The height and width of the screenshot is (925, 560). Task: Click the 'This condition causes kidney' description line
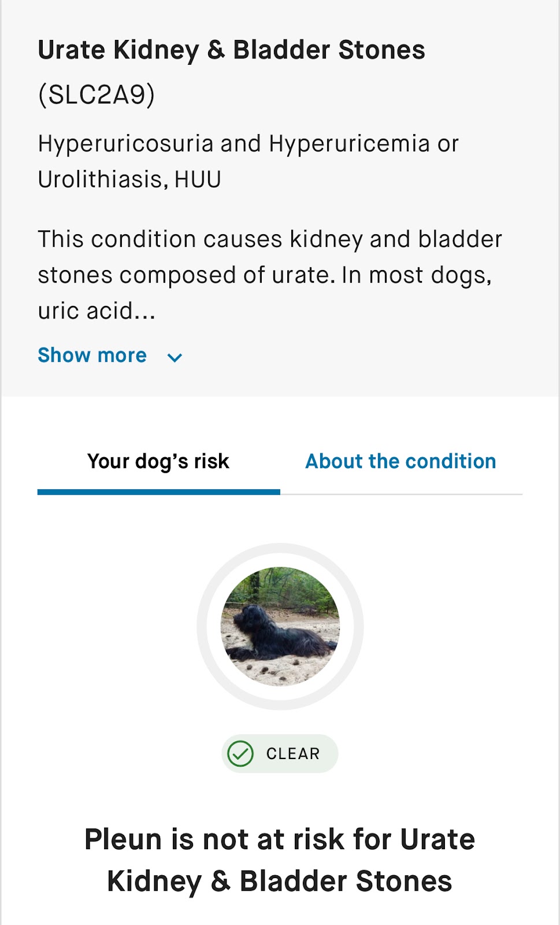(270, 239)
